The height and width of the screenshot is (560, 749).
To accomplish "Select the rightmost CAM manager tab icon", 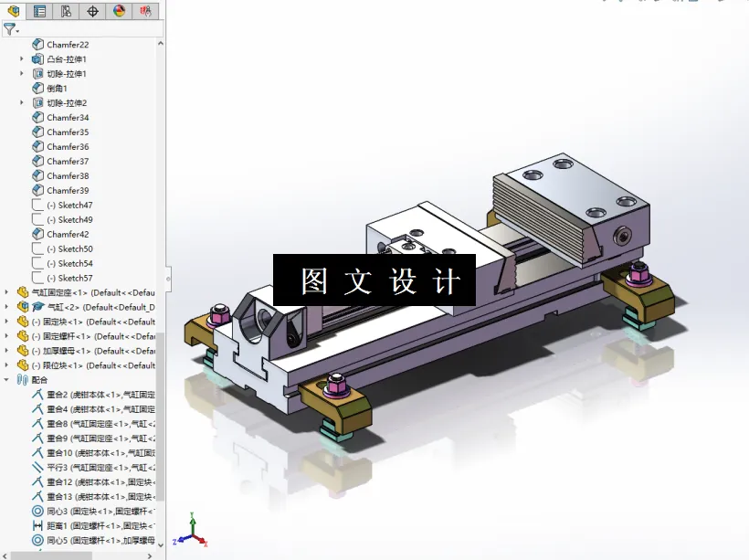I will click(x=143, y=11).
